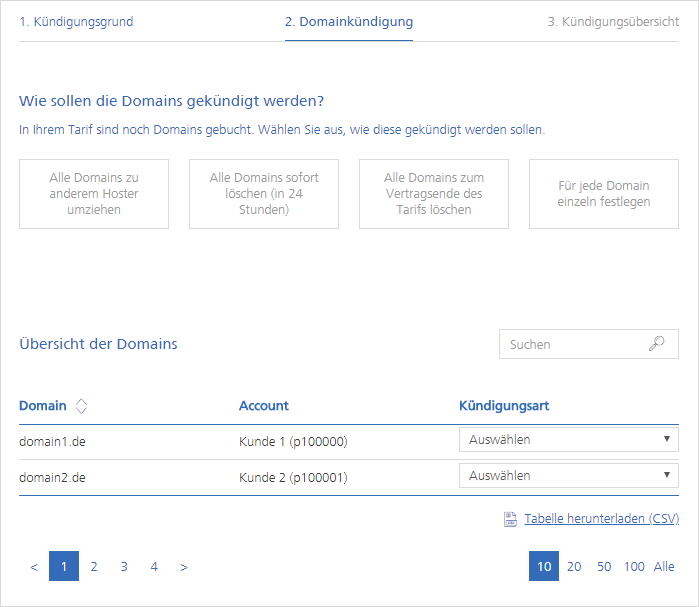Choose 'Alle Domains sofort löschen' option
The width and height of the screenshot is (699, 607).
click(264, 194)
